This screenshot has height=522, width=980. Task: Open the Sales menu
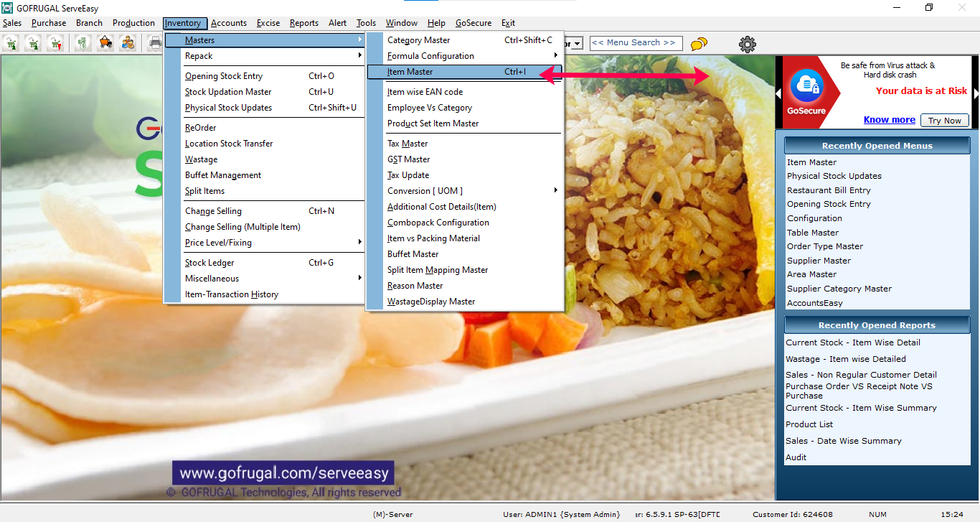click(x=12, y=23)
